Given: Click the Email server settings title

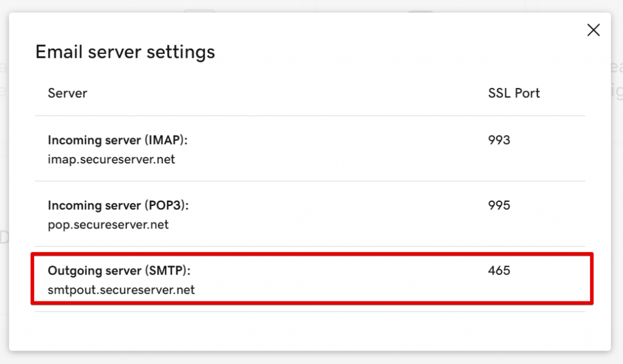Looking at the screenshot, I should point(125,52).
